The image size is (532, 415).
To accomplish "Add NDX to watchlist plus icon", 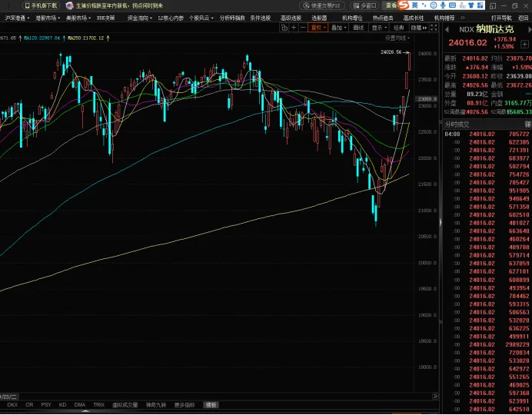I will tap(524, 44).
